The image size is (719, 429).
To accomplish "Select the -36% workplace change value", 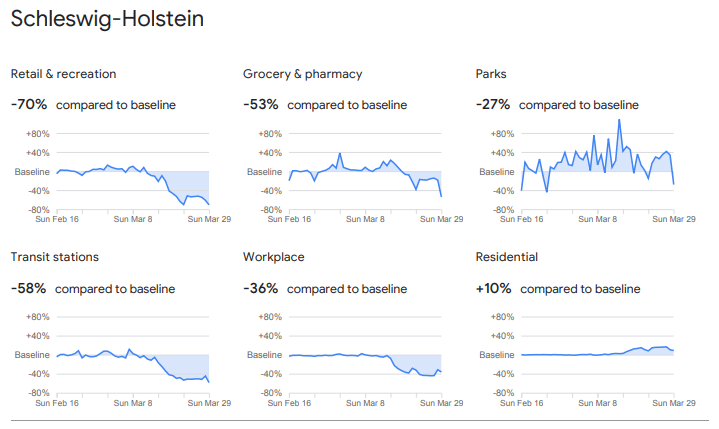I will 260,288.
